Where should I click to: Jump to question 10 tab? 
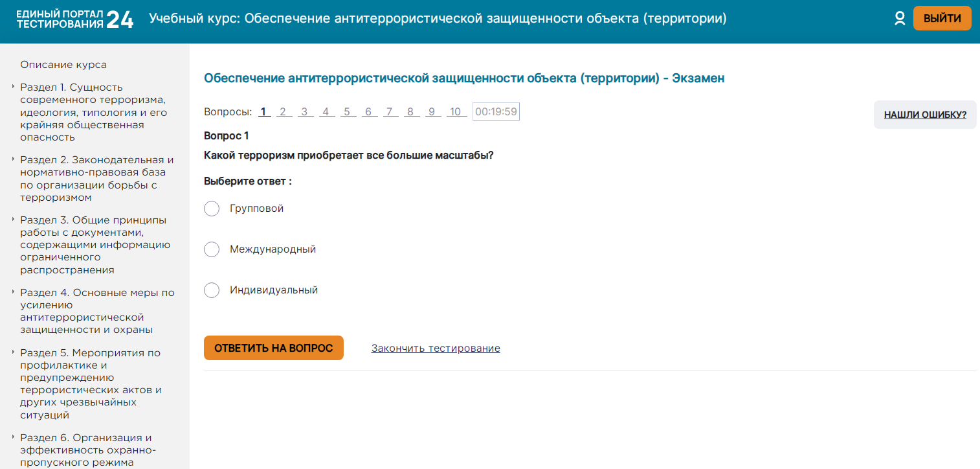point(456,112)
